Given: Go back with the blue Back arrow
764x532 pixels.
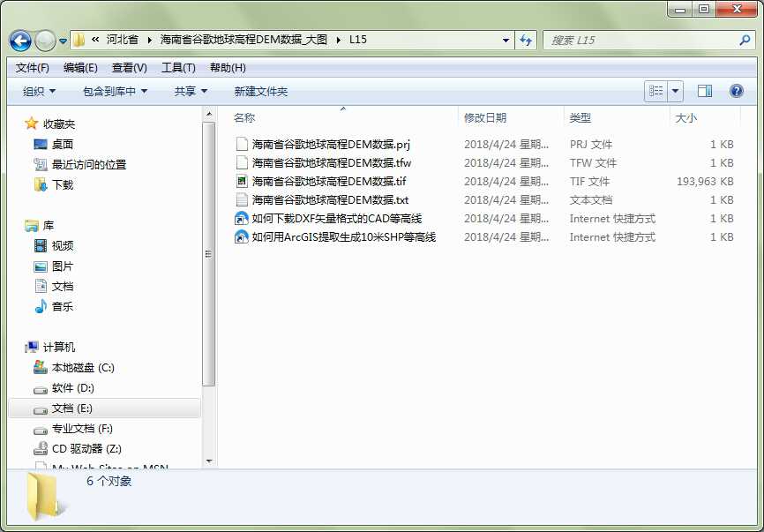Looking at the screenshot, I should pos(20,41).
